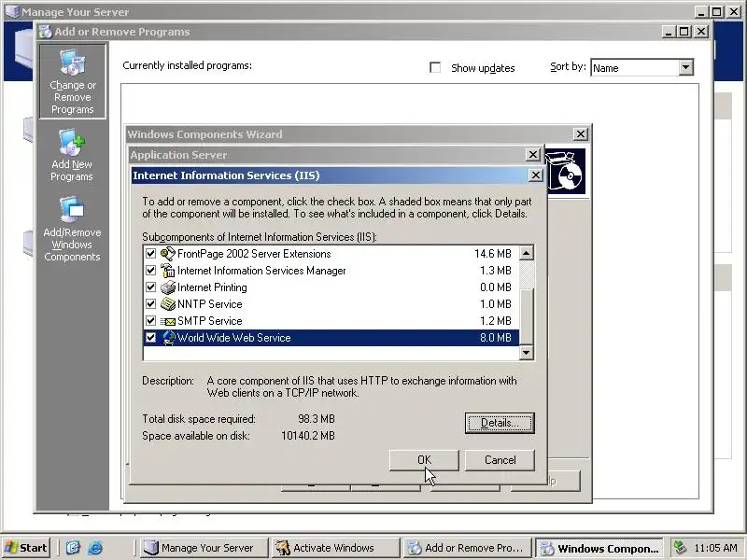Uncheck the NNTP Service checkbox
The image size is (747, 560).
pyautogui.click(x=150, y=304)
